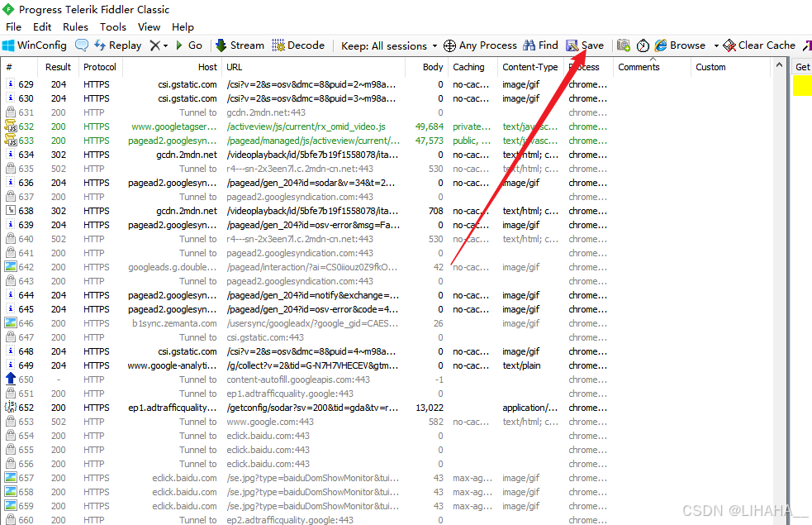Click session list scroll up arrow
812x525 pixels.
coord(780,65)
